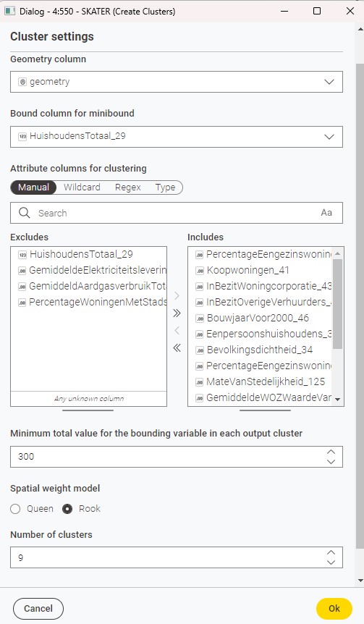364x624 pixels.
Task: Click the magnifier search icon
Action: tap(25, 213)
